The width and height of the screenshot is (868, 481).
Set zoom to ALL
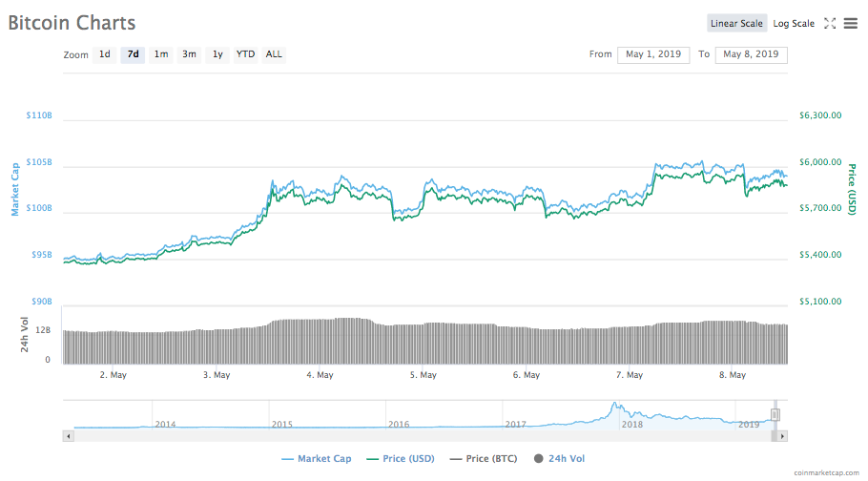(274, 54)
